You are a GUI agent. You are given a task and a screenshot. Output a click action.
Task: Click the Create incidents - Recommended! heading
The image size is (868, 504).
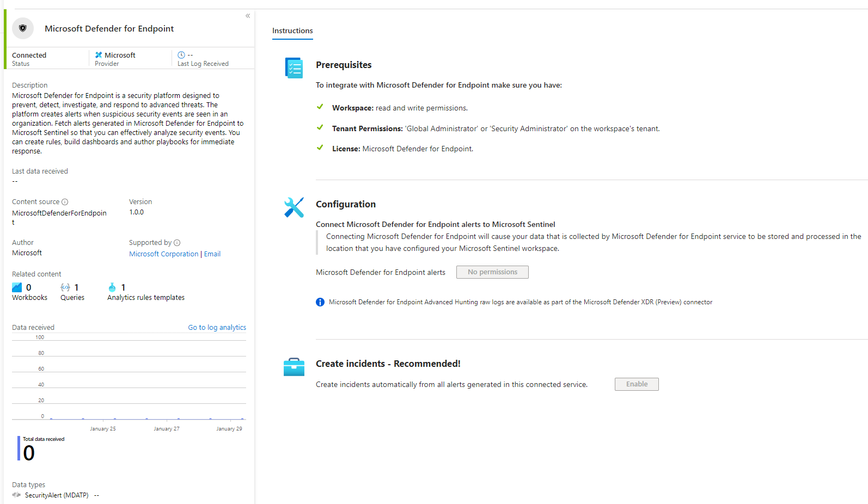click(x=388, y=364)
